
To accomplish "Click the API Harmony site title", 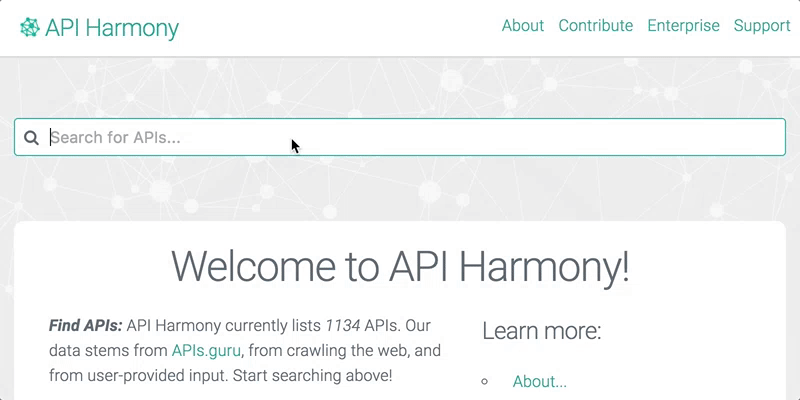I will pyautogui.click(x=112, y=28).
